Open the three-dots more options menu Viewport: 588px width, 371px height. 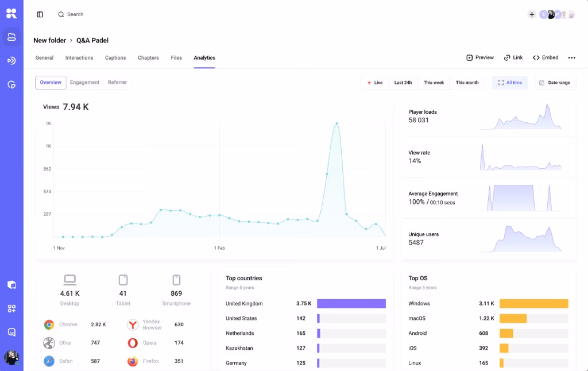click(x=571, y=58)
